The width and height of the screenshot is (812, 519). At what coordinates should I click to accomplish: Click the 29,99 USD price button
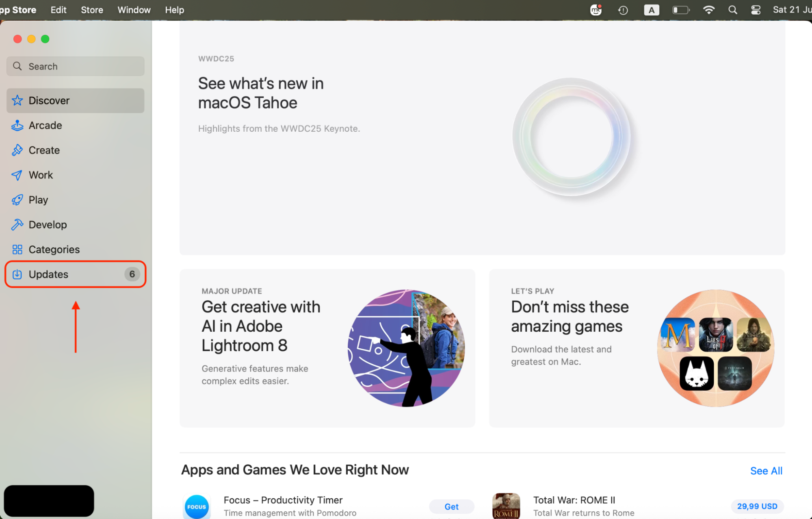(x=757, y=506)
